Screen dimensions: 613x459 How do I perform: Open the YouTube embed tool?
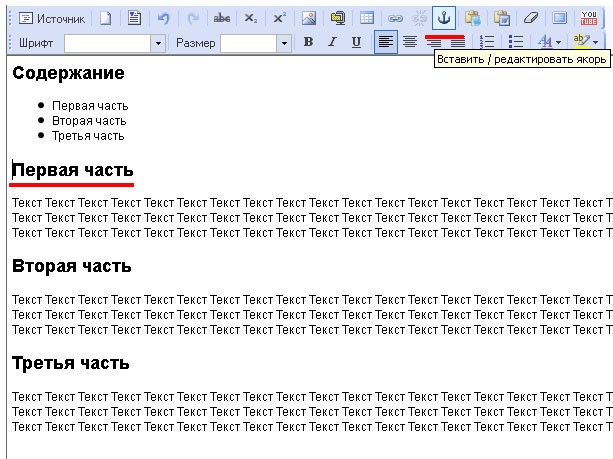(x=588, y=18)
